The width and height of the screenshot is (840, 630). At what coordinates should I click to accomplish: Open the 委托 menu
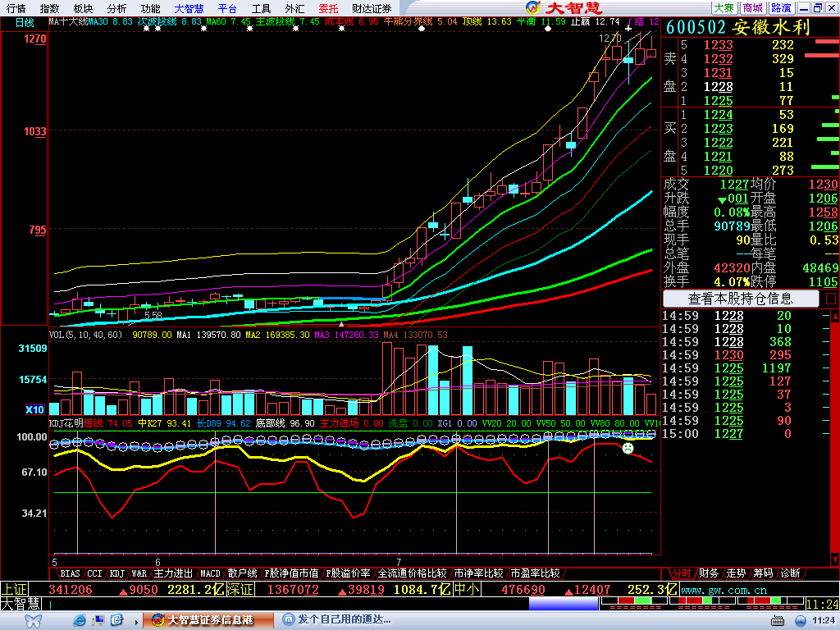(x=328, y=8)
